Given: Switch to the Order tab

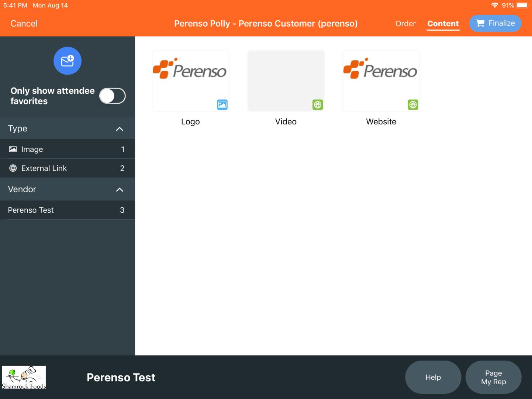Looking at the screenshot, I should point(405,24).
